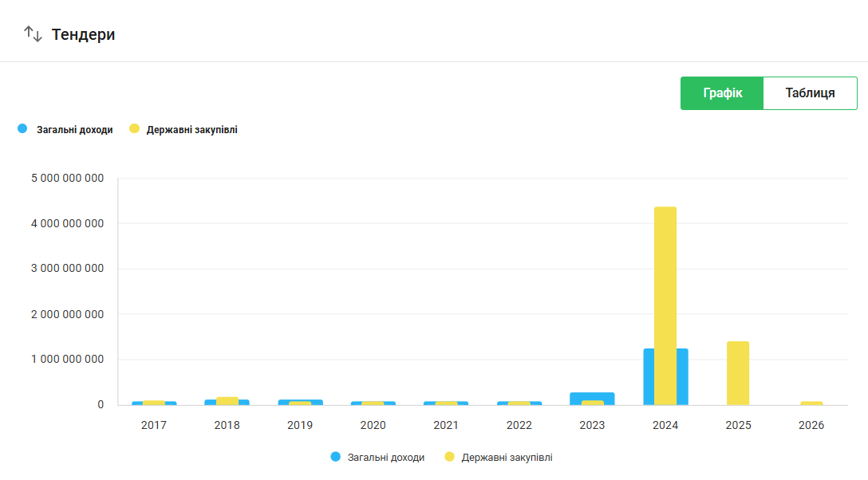Click the 2019 bar on chart

pyautogui.click(x=300, y=402)
